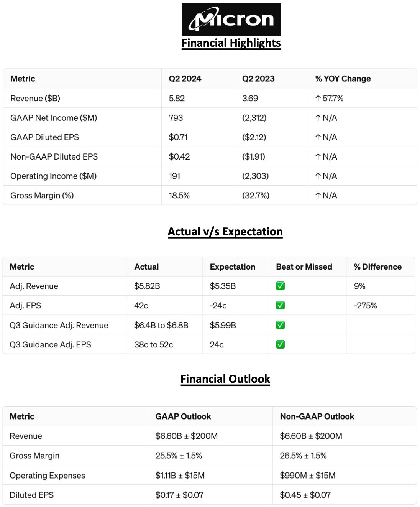The height and width of the screenshot is (507, 420).
Task: Click the checkmark for Q3 Guidance Adj. EPS
Action: tap(281, 344)
